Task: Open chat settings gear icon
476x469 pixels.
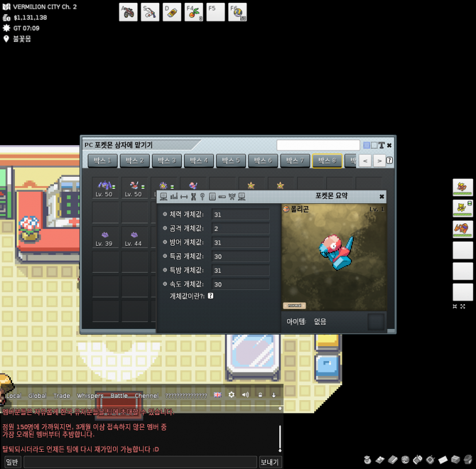Action: tap(232, 395)
